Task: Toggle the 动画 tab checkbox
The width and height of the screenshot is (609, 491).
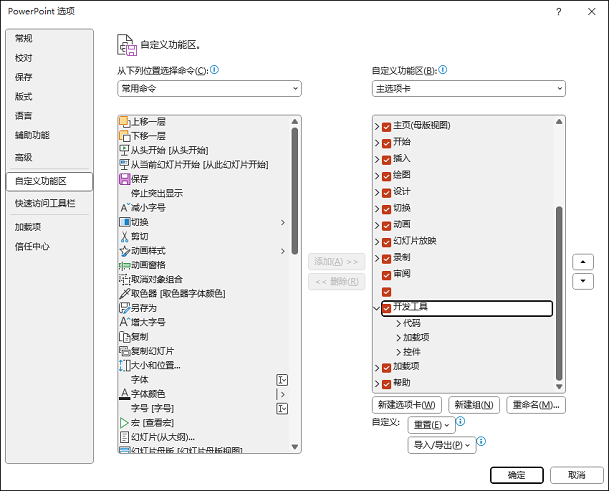Action: coord(386,226)
